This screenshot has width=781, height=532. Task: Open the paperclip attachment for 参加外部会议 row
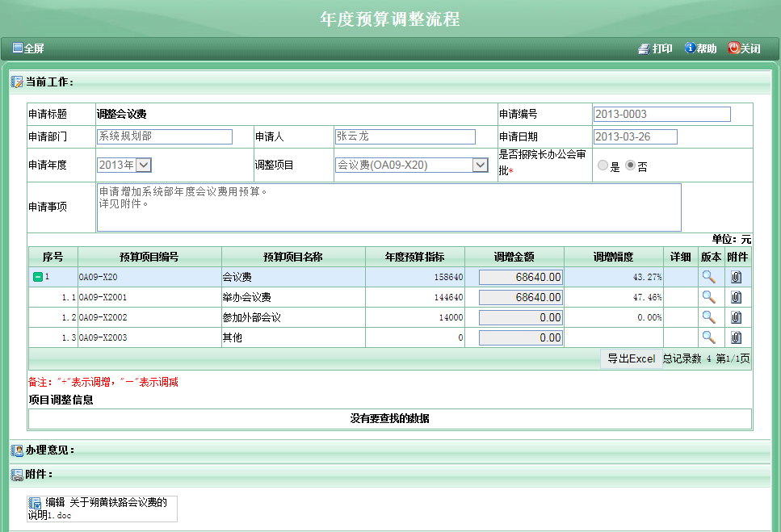736,317
